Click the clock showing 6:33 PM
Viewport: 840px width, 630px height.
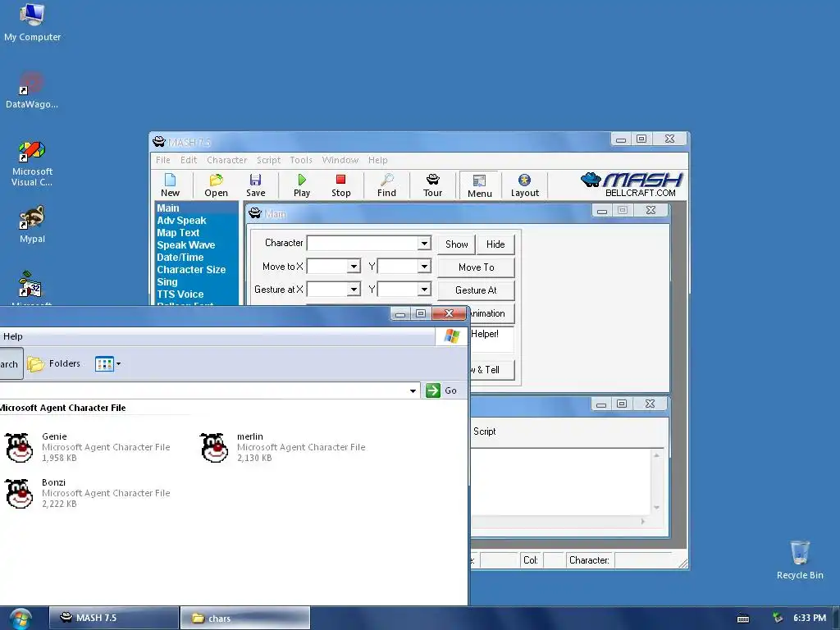pyautogui.click(x=810, y=619)
